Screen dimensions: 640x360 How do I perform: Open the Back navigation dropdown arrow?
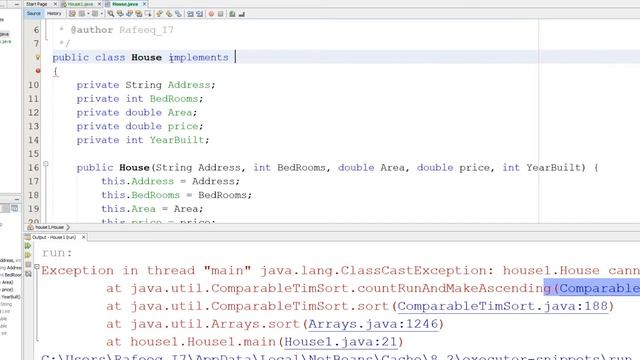tap(88, 14)
